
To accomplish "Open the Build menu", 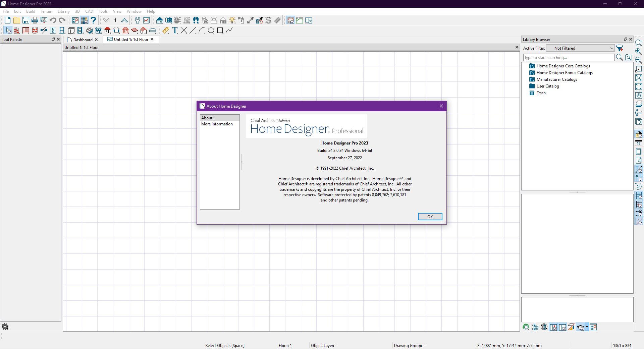I will 31,11.
